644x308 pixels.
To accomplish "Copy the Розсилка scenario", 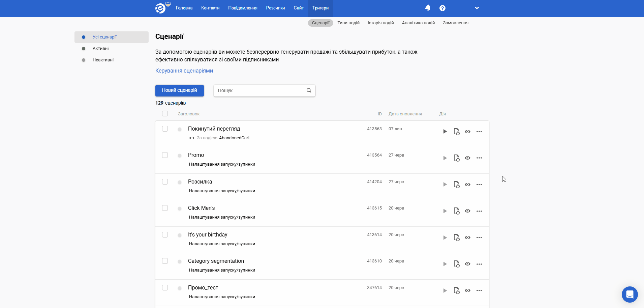I will click(x=457, y=185).
